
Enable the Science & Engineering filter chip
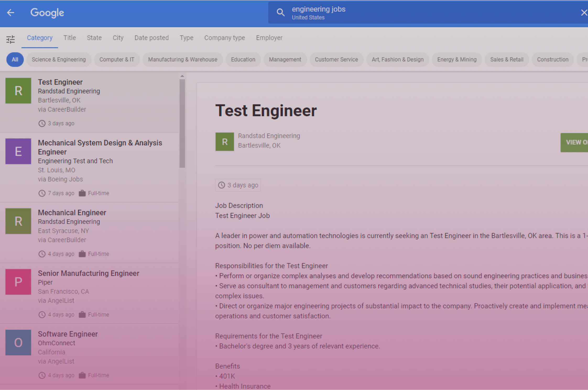pyautogui.click(x=58, y=59)
